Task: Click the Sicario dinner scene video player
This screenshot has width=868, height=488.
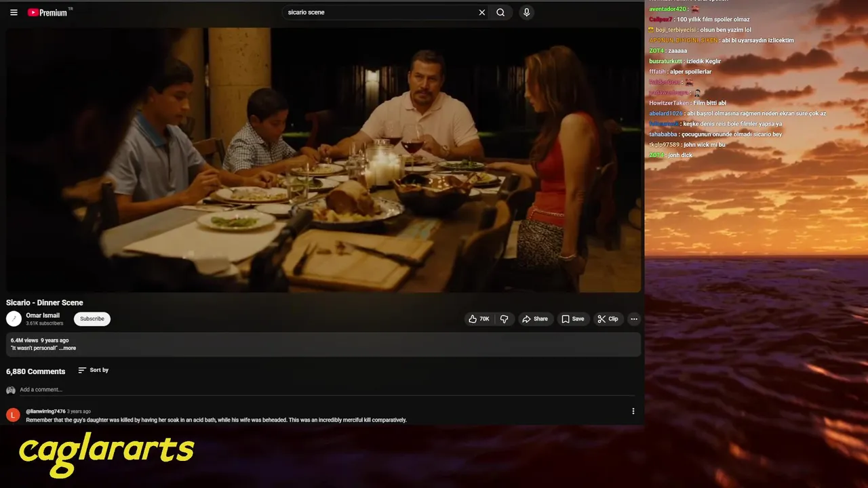Action: tap(323, 160)
